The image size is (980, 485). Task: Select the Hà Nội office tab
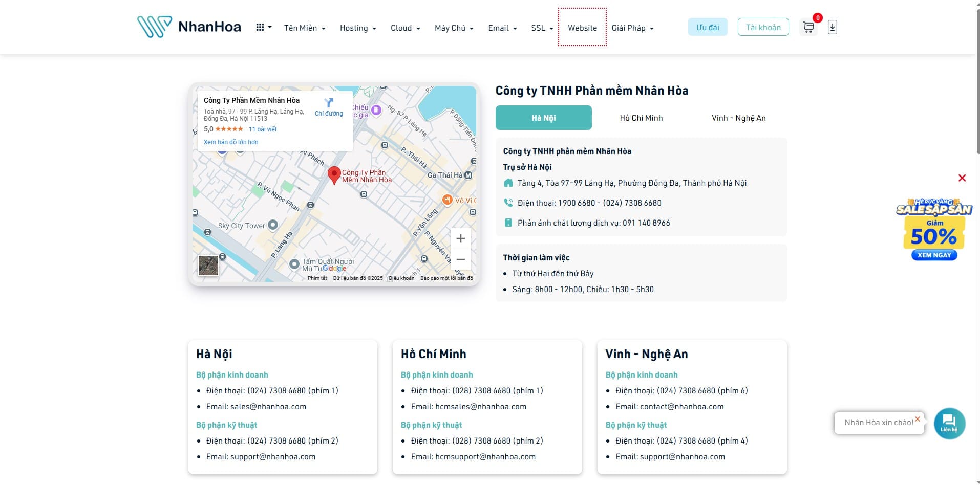pos(543,118)
